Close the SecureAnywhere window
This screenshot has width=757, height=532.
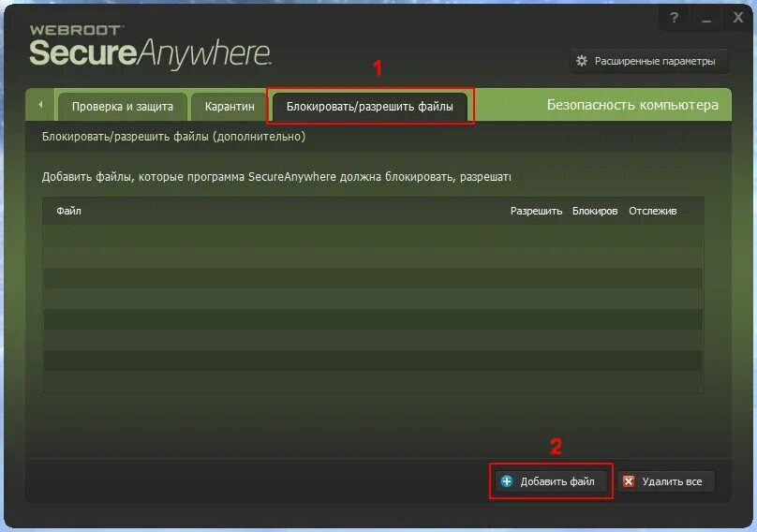737,18
